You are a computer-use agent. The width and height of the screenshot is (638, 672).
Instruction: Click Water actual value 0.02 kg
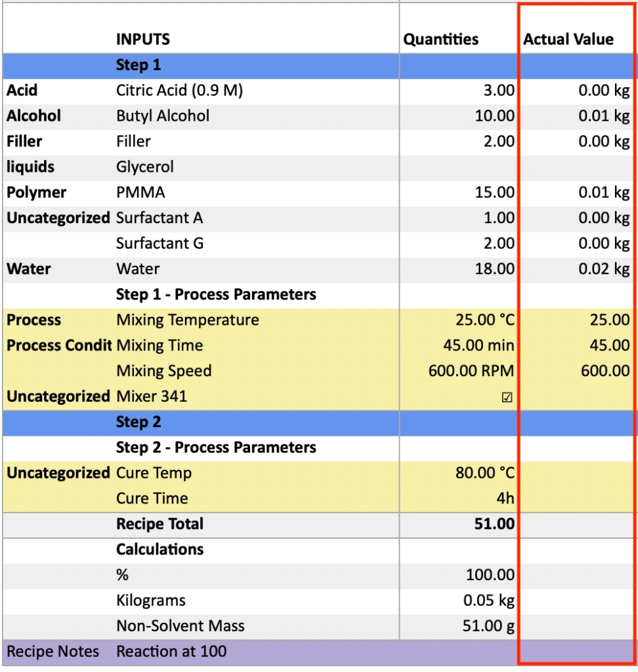click(603, 269)
